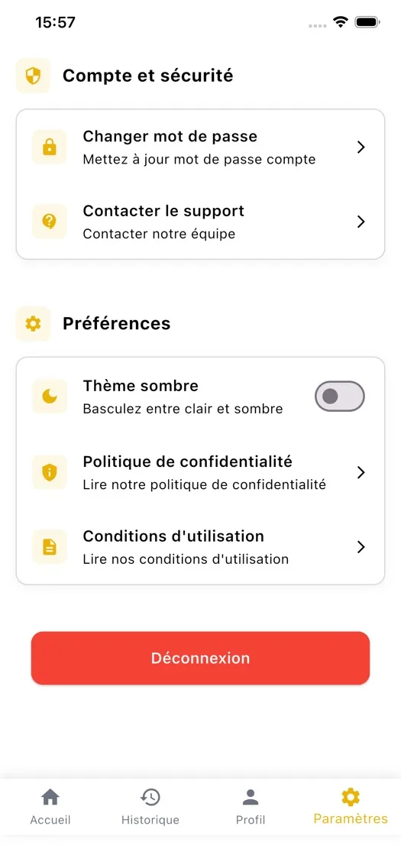Tap the shield info icon for Politique de confidentialité

tap(50, 472)
